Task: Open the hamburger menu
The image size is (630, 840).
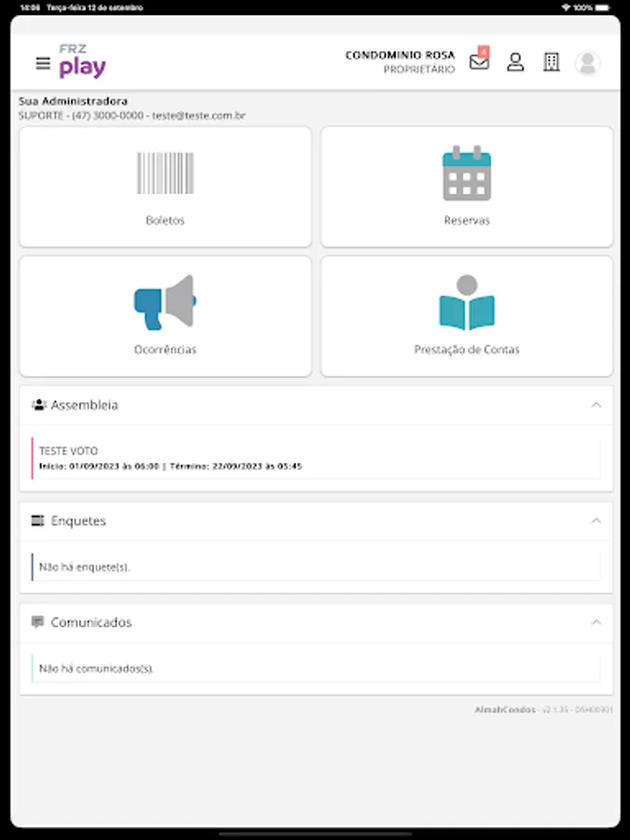Action: point(43,63)
